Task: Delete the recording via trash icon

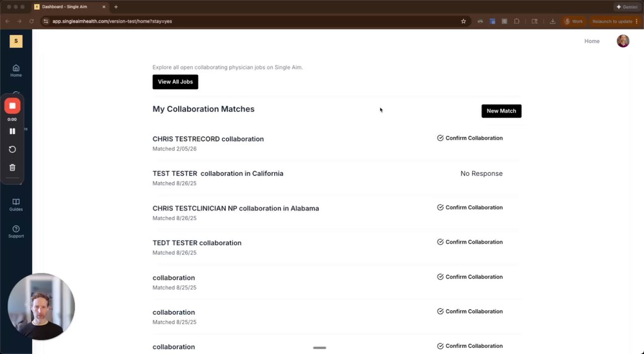Action: 13,168
